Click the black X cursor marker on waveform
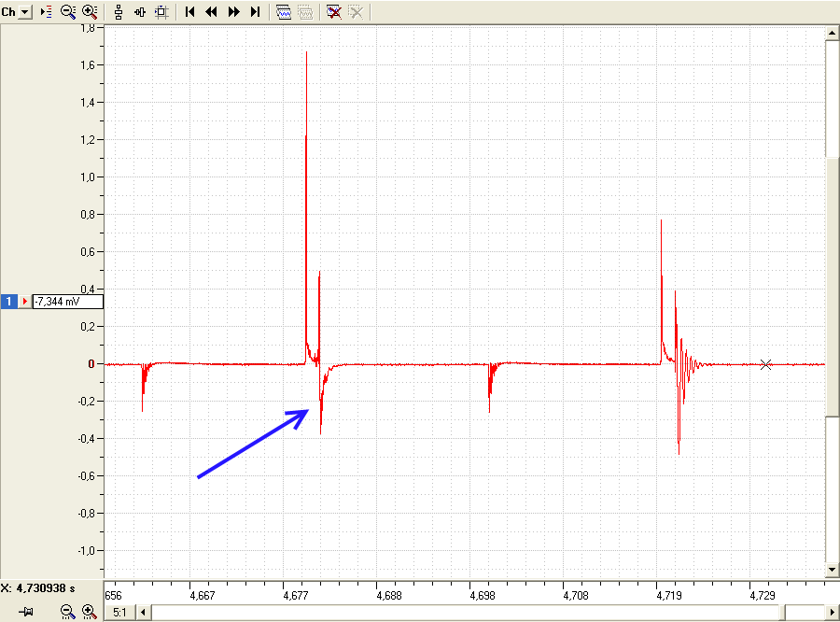This screenshot has width=840, height=622. click(x=765, y=364)
